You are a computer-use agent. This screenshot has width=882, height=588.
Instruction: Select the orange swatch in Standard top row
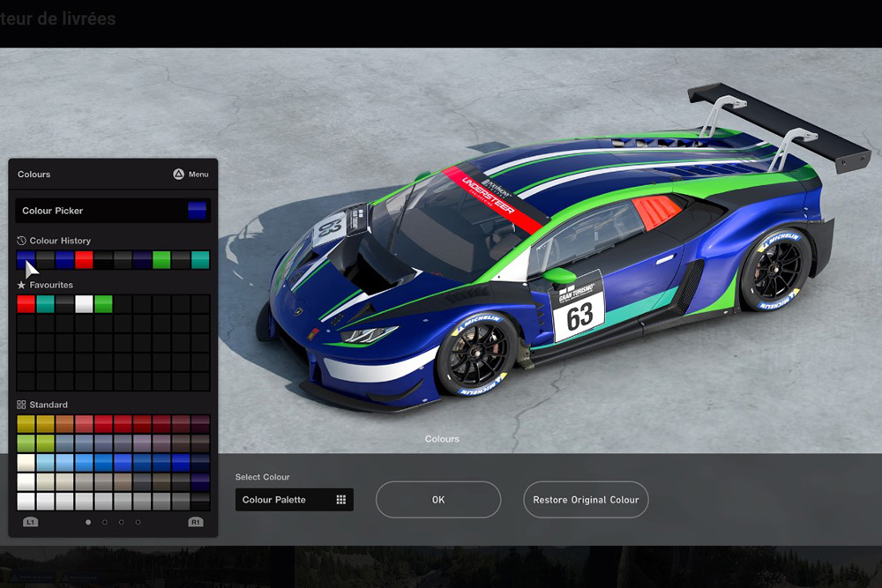coord(64,424)
